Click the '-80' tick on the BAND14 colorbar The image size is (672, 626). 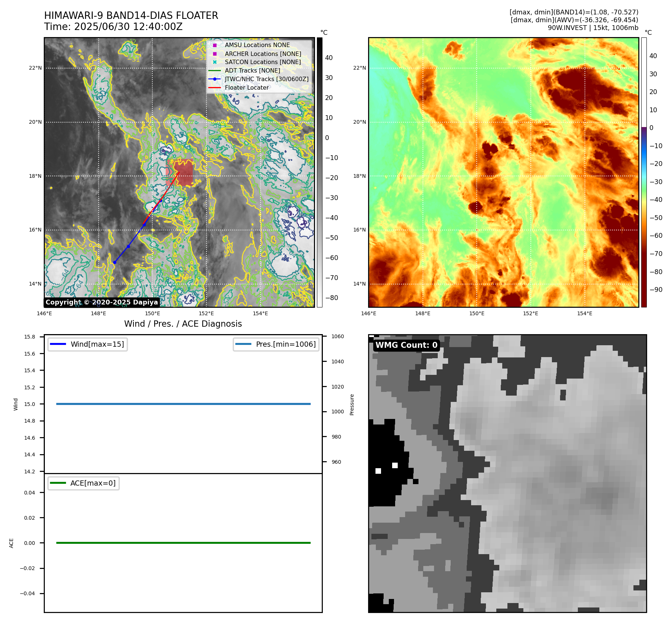point(332,298)
